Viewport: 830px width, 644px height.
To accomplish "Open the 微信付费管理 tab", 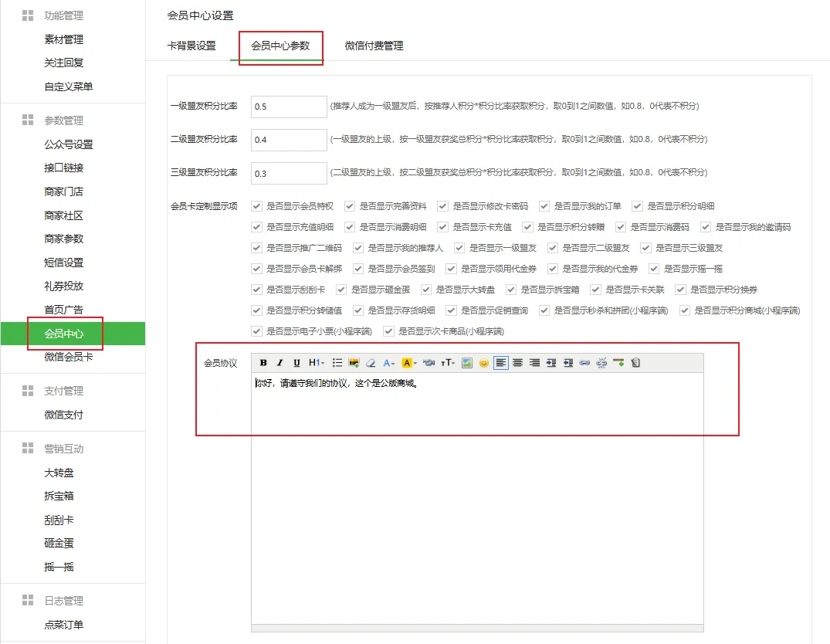I will point(374,46).
